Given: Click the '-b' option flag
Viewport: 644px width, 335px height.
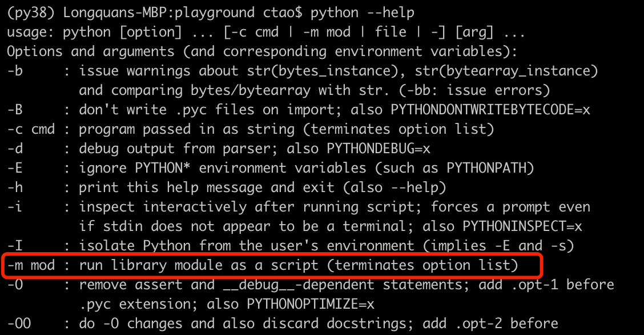Looking at the screenshot, I should tap(15, 71).
